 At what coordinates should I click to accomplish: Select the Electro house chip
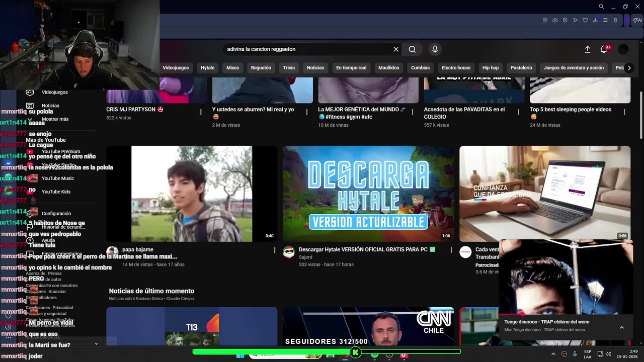click(456, 68)
